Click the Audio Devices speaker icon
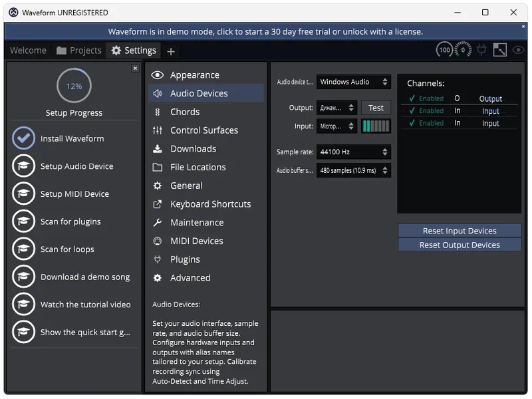Image resolution: width=532 pixels, height=399 pixels. pyautogui.click(x=157, y=93)
